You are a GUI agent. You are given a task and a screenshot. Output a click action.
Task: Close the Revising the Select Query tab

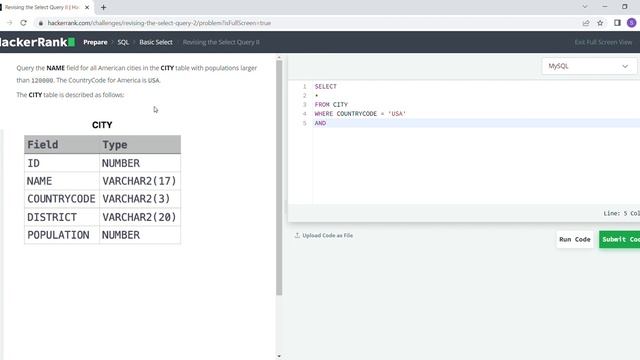pyautogui.click(x=87, y=7)
